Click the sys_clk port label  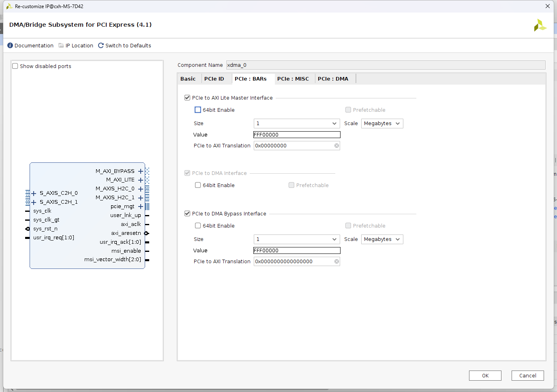(x=42, y=211)
